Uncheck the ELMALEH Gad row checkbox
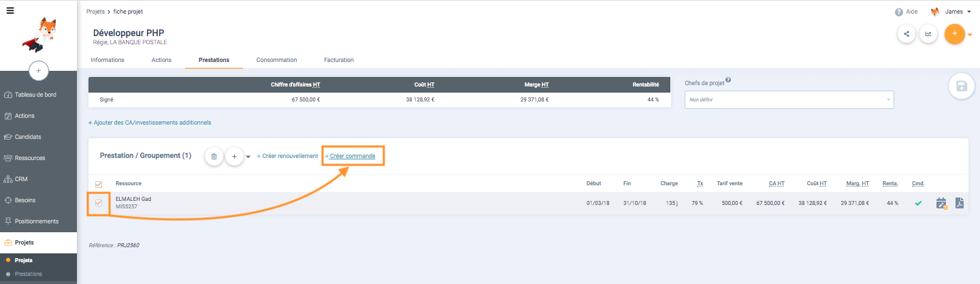980x284 pixels. tap(99, 203)
